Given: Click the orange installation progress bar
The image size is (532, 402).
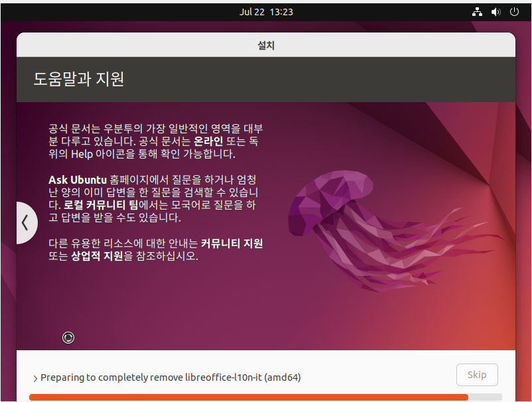Looking at the screenshot, I should coord(265,397).
